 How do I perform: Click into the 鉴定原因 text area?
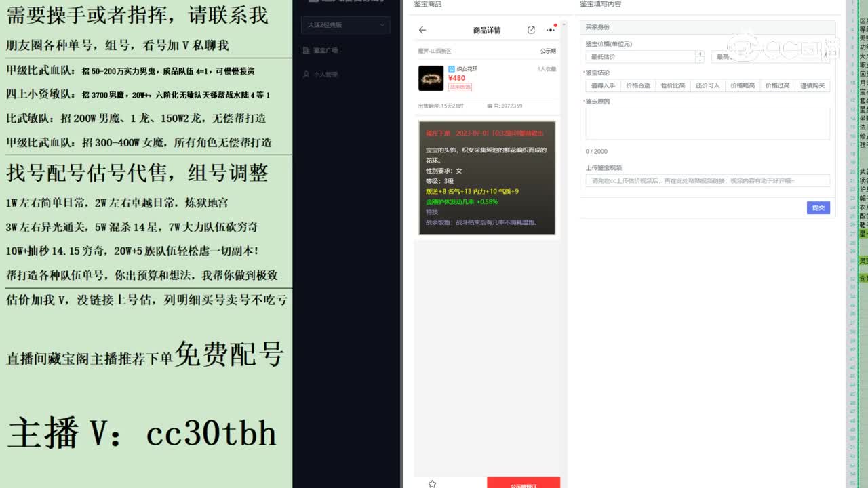click(x=707, y=124)
